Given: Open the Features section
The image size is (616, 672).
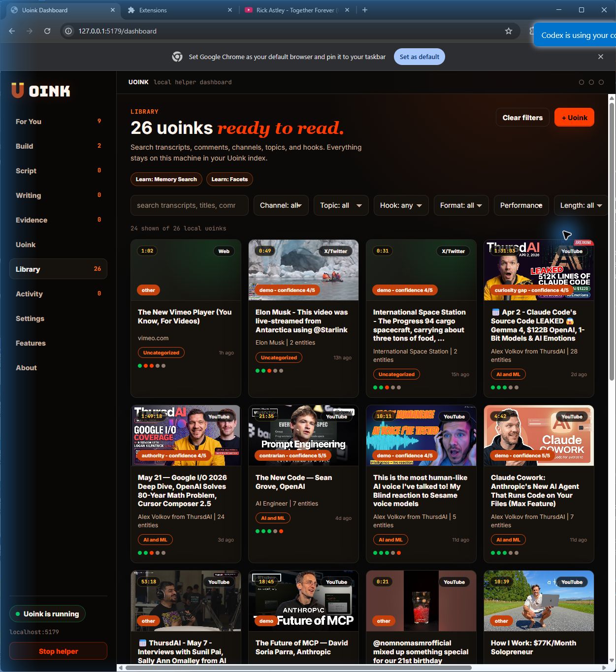Looking at the screenshot, I should coord(58,343).
